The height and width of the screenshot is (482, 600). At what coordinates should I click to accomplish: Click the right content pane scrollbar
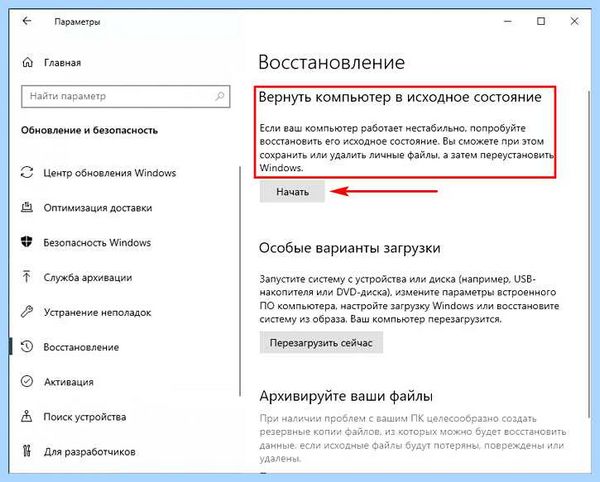tap(589, 254)
